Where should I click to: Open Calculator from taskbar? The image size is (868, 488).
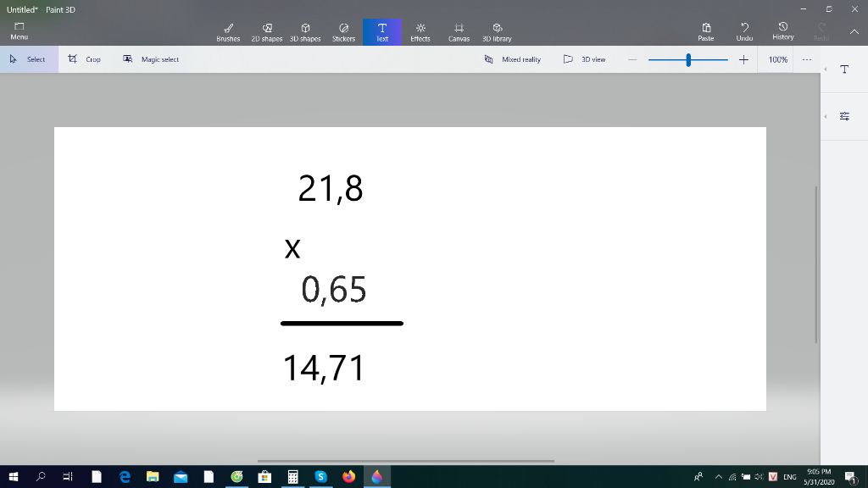[x=292, y=476]
